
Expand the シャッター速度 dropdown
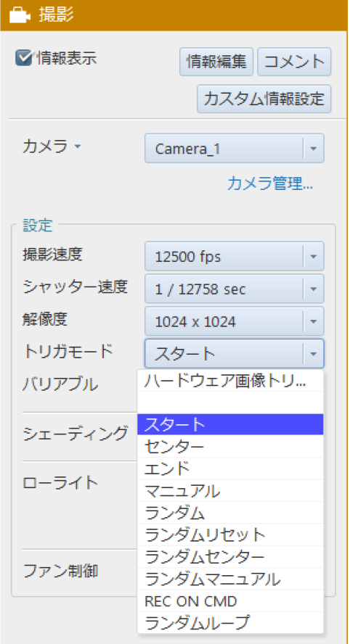(235, 289)
